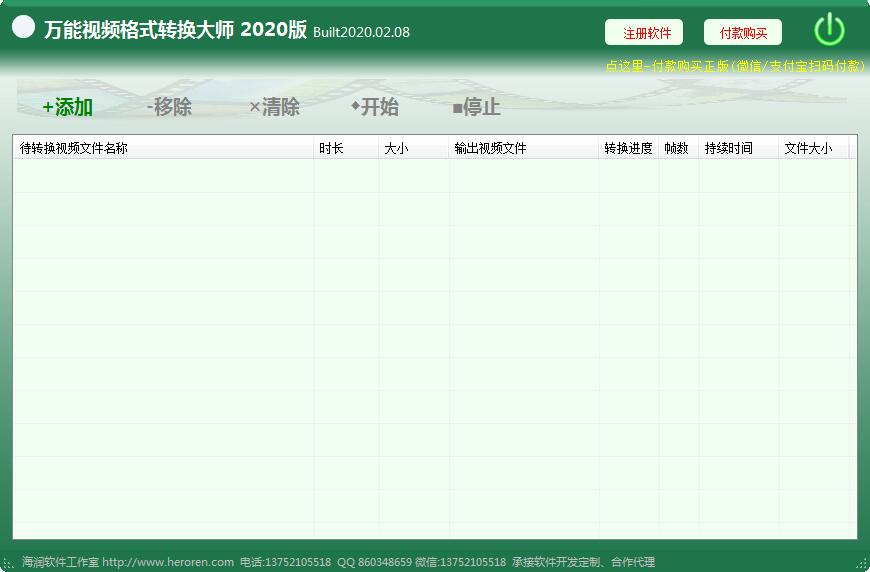The width and height of the screenshot is (870, 572).
Task: Visit the http://www.heroren.com footer link
Action: pos(168,562)
